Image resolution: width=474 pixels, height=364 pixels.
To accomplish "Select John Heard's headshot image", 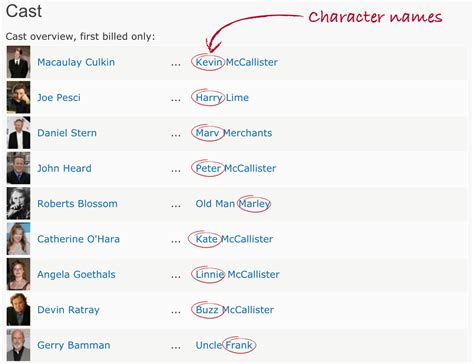I will [x=18, y=168].
